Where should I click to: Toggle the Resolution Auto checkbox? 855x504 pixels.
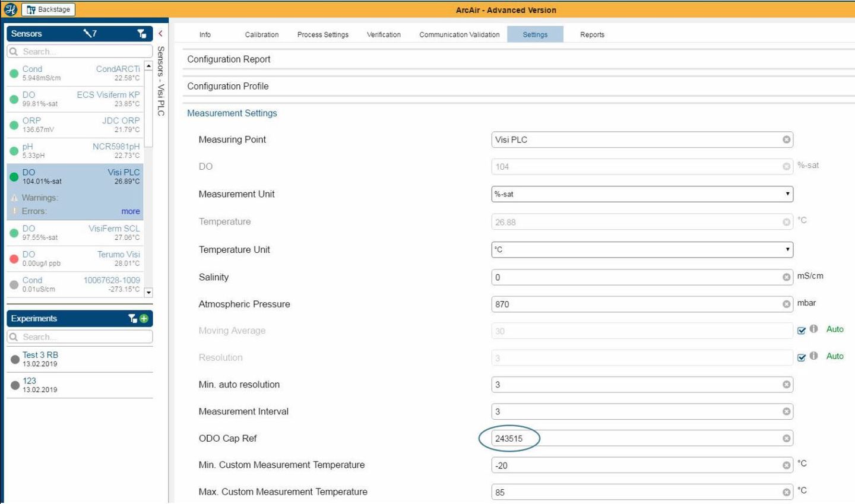pos(802,357)
